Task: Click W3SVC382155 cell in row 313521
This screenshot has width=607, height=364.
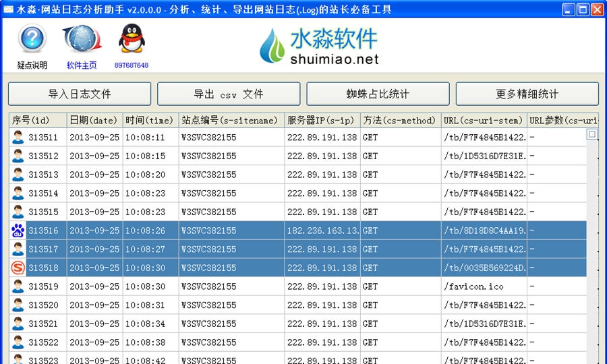Action: point(231,324)
